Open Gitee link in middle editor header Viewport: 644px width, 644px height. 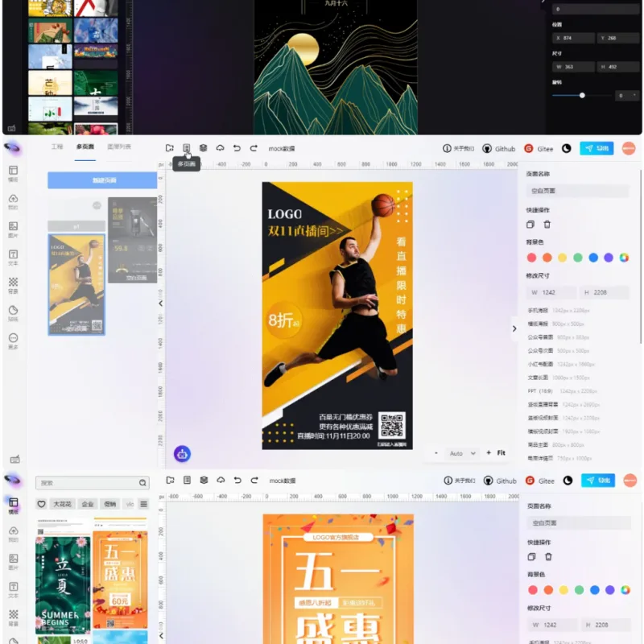pos(539,149)
